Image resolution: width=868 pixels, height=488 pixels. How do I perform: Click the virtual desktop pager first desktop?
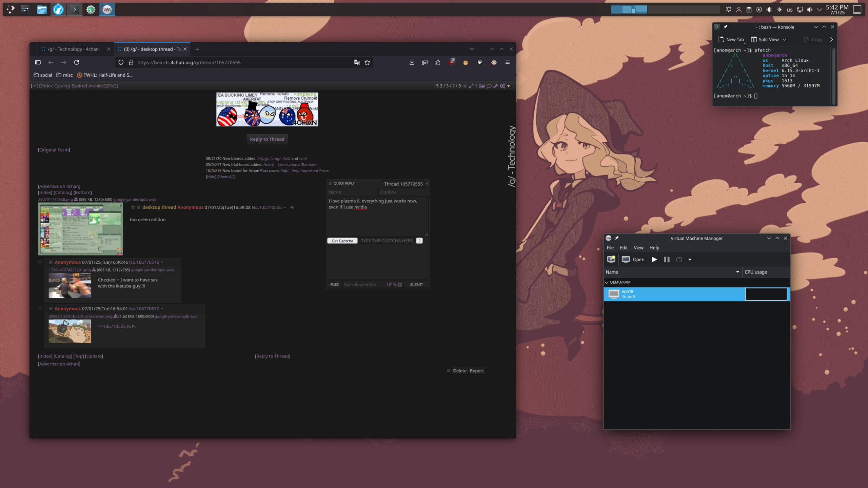pos(629,9)
